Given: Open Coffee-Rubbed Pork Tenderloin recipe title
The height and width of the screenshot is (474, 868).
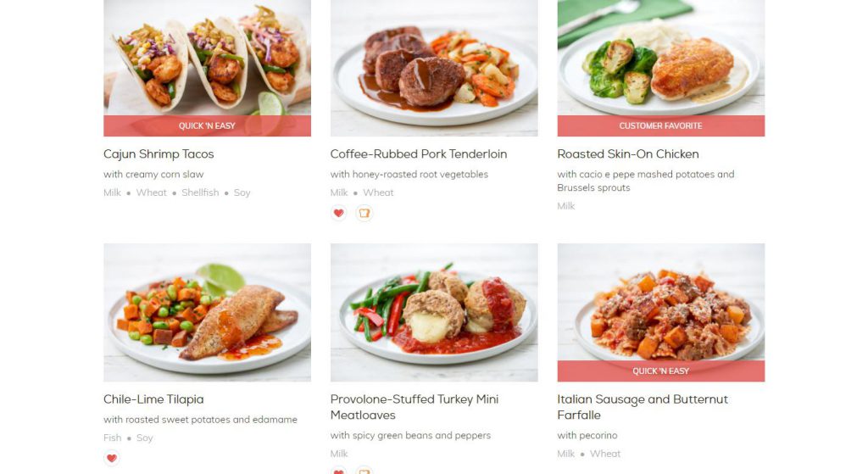Looking at the screenshot, I should pyautogui.click(x=419, y=154).
